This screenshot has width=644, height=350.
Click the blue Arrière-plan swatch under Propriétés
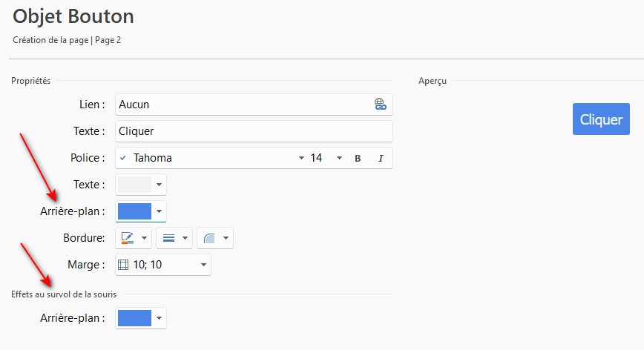coord(134,211)
